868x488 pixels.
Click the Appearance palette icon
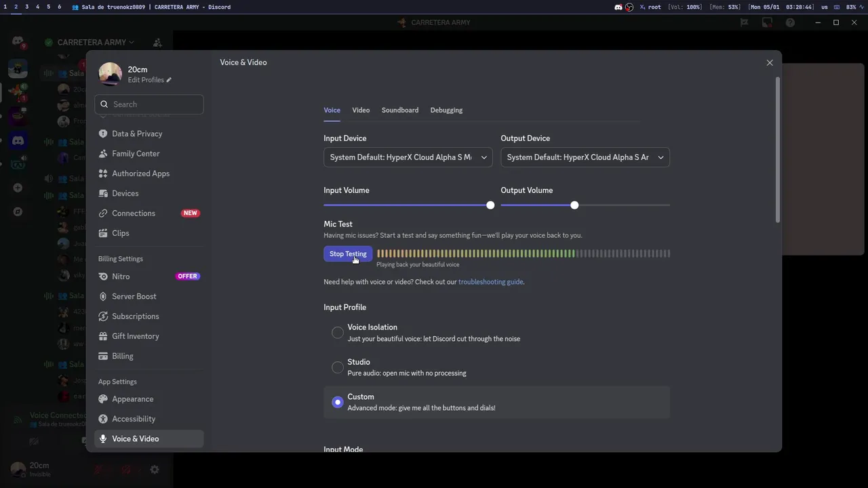(x=103, y=399)
